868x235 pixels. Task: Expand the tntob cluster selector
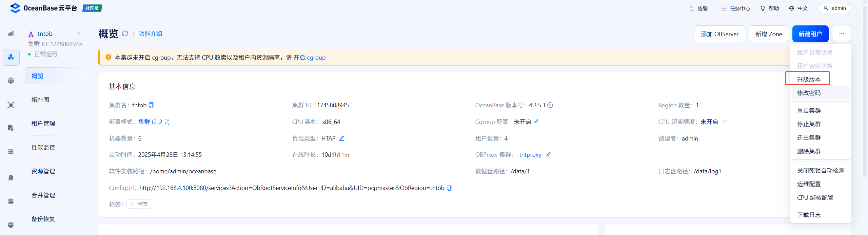(x=79, y=34)
